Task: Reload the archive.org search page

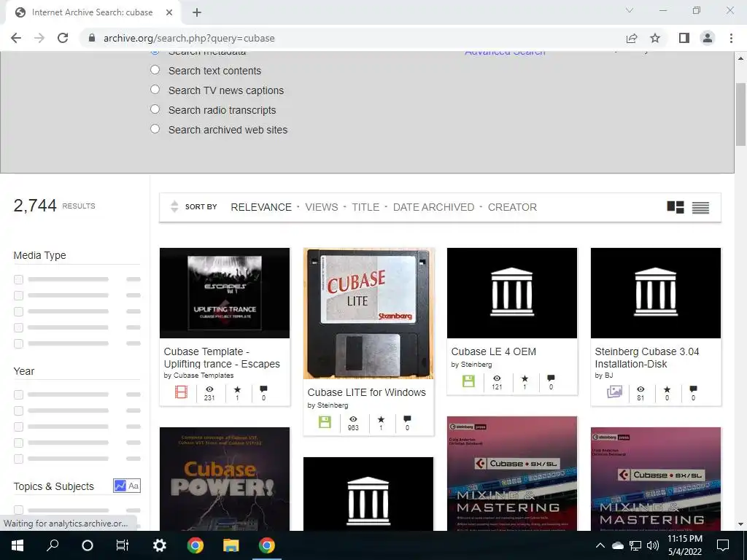Action: pyautogui.click(x=63, y=38)
